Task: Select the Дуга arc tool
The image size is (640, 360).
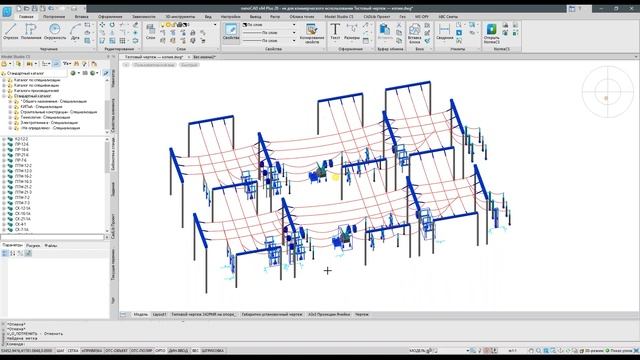Action: 75,32
